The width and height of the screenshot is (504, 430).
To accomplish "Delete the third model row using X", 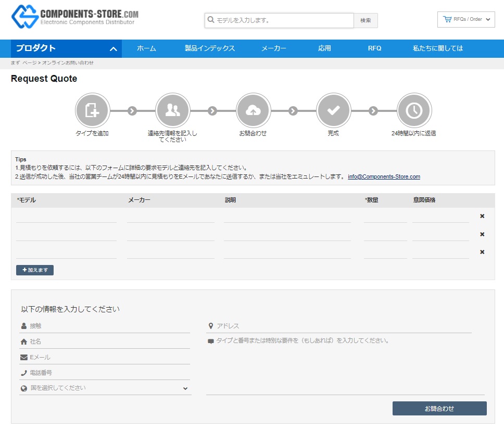I will coord(482,252).
